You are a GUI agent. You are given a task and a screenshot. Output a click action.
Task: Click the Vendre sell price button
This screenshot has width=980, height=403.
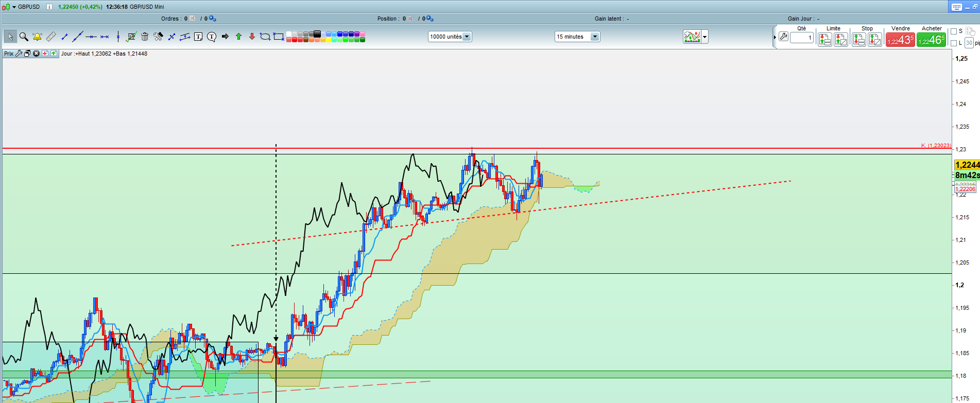click(900, 40)
